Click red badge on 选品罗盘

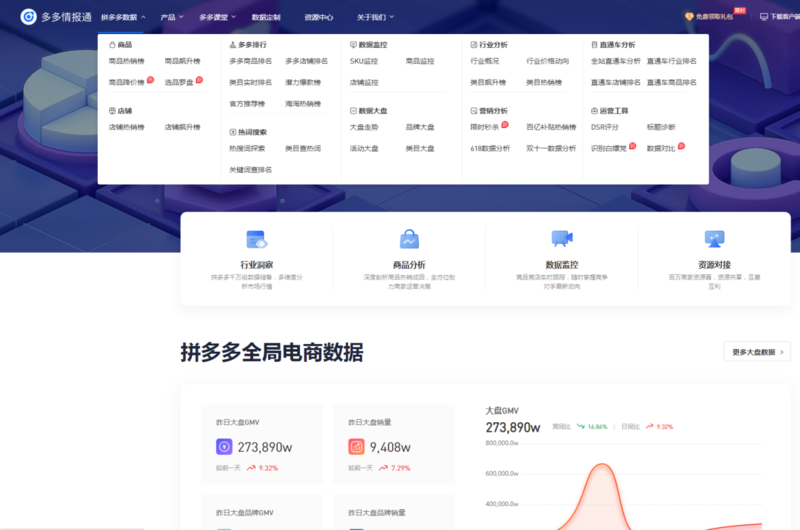[x=199, y=80]
